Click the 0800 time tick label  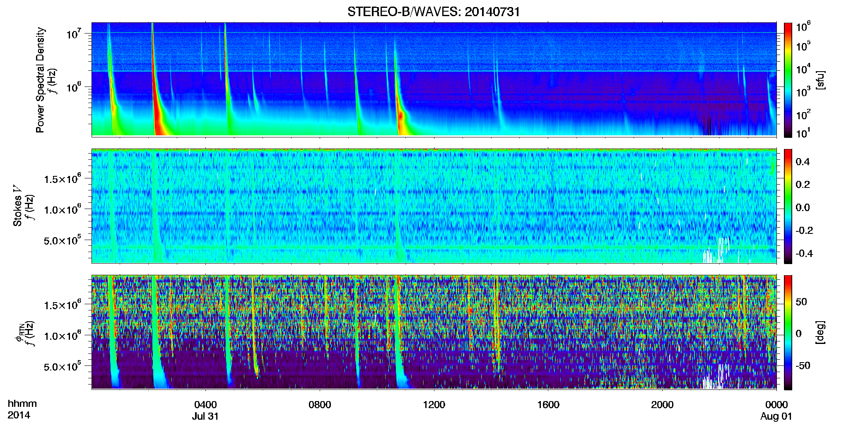click(x=320, y=405)
